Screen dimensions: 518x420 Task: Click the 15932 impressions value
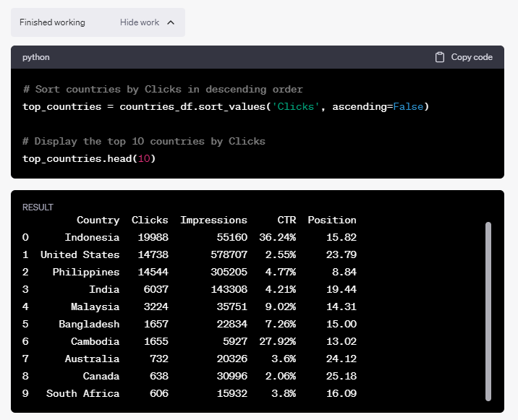click(232, 393)
